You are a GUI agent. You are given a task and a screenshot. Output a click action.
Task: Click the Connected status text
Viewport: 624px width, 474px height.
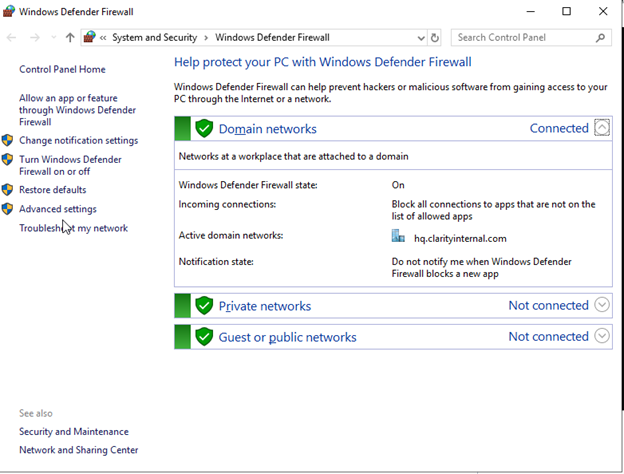[x=559, y=129]
